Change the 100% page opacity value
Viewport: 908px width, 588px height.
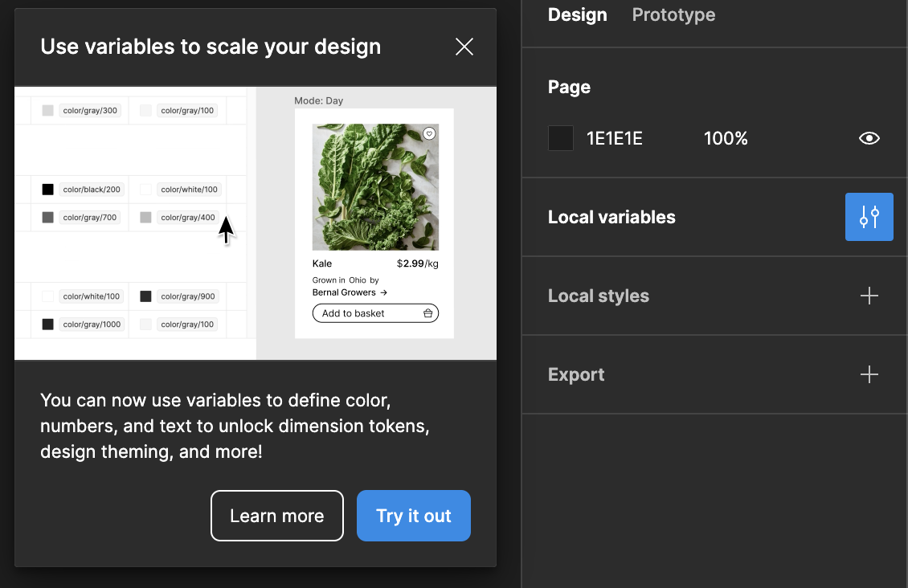tap(726, 138)
